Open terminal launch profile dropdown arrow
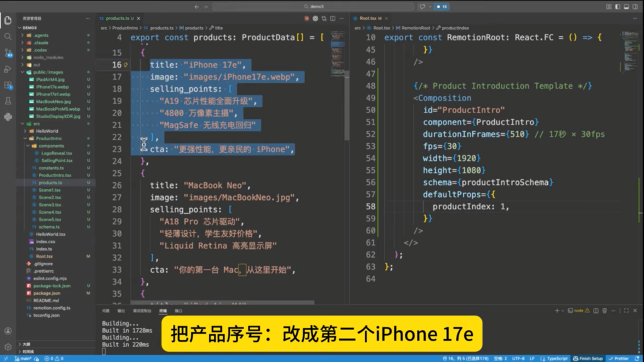 click(x=563, y=310)
